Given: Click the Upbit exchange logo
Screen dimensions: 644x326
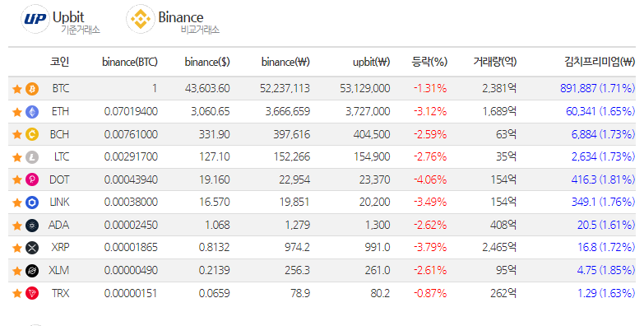Looking at the screenshot, I should pos(35,19).
